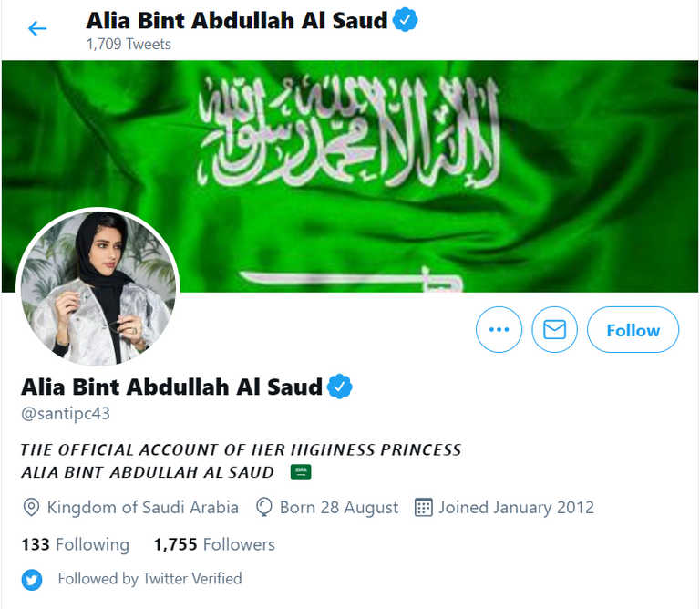The height and width of the screenshot is (609, 700).
Task: Click the 1,709 Tweets count
Action: point(129,44)
